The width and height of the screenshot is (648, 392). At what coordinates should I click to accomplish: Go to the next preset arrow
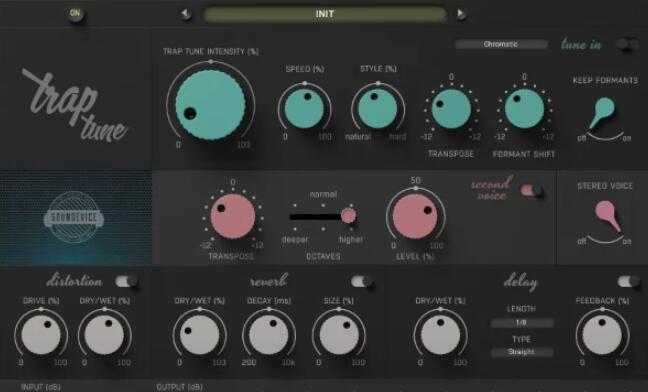click(461, 14)
